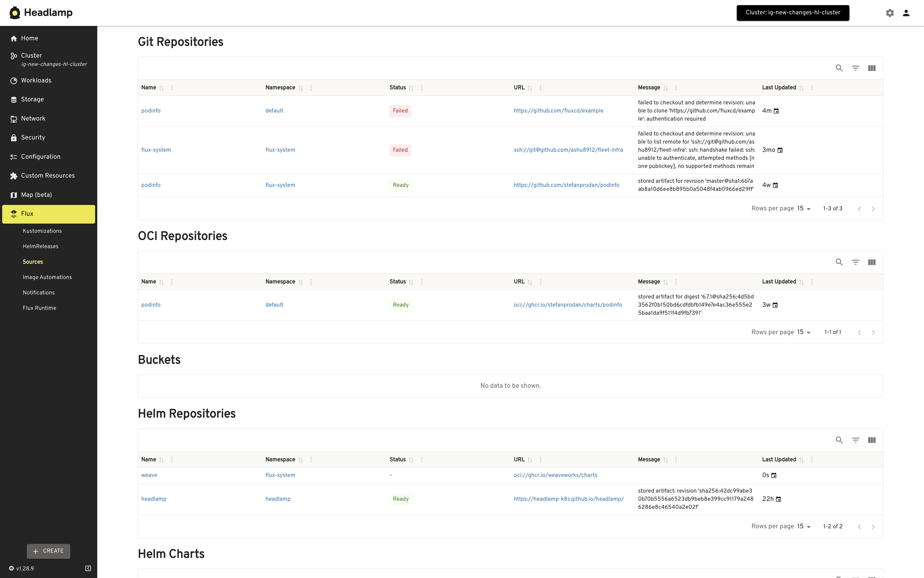Expand Rows per page dropdown in OCI Repositories
This screenshot has width=924, height=578.
[x=804, y=332]
